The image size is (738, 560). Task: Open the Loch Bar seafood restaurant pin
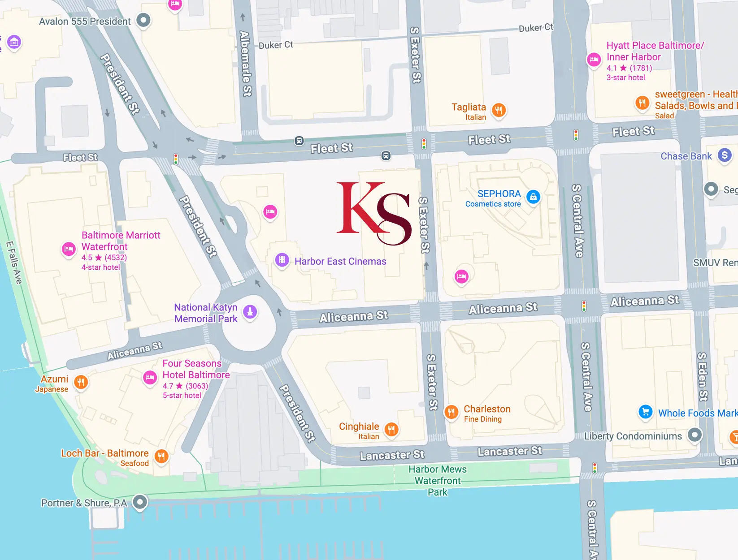click(161, 457)
